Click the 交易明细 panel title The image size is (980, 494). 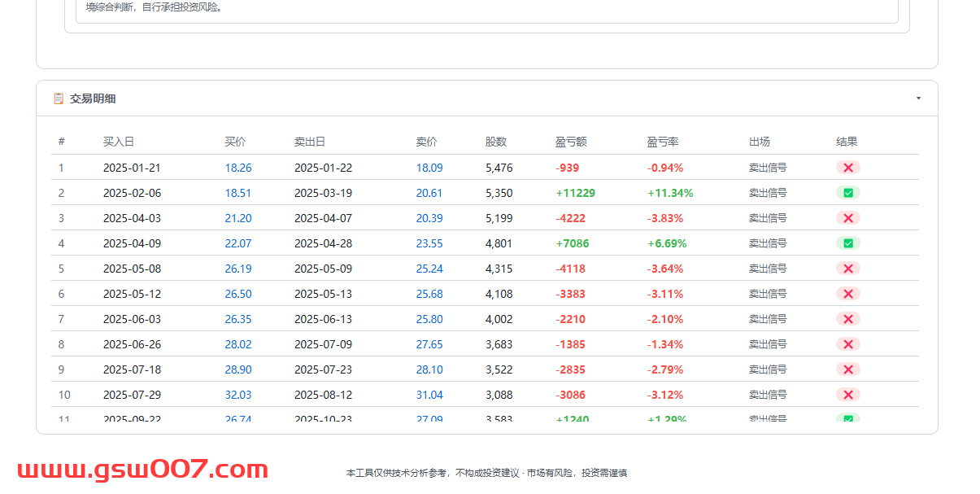93,98
